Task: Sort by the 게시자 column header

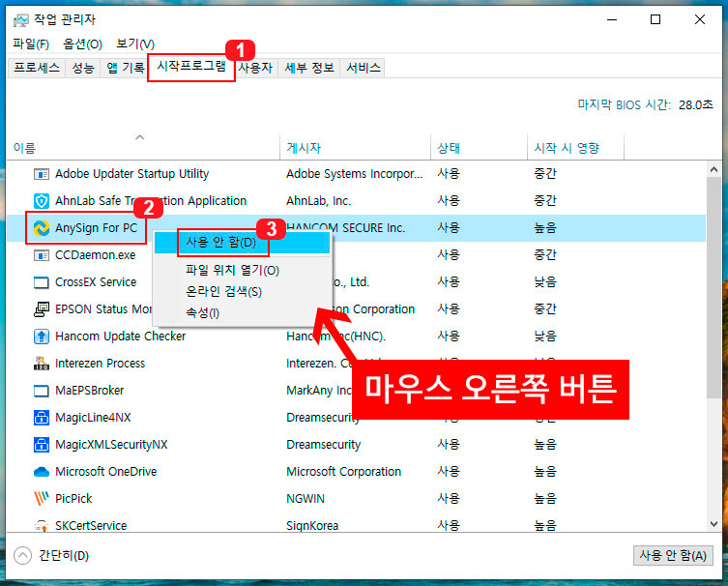Action: click(355, 148)
